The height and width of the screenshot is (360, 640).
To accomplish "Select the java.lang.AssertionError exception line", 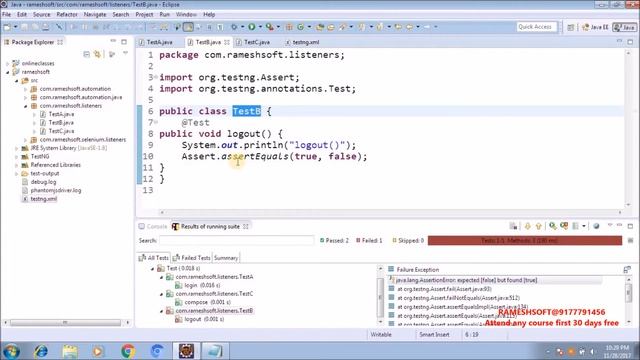I will [466, 280].
